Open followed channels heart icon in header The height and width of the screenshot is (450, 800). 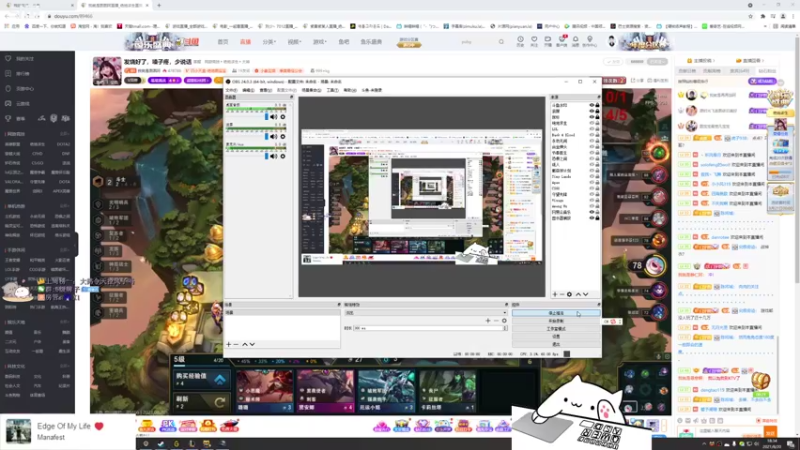(x=534, y=41)
